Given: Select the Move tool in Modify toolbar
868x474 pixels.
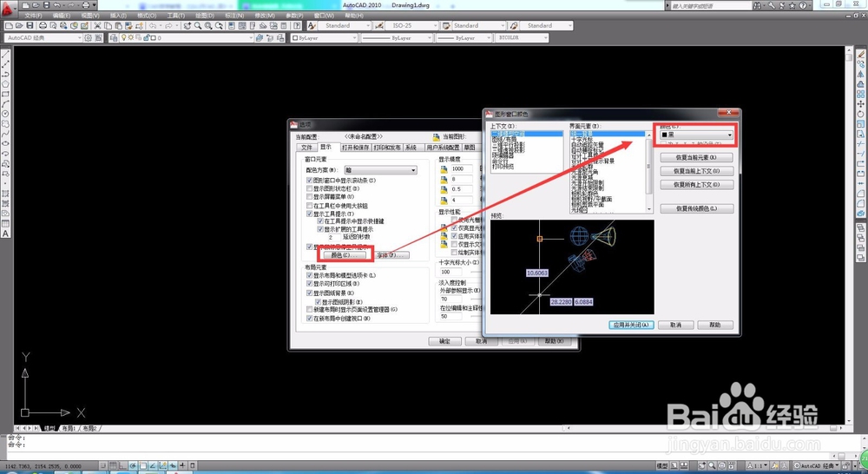Looking at the screenshot, I should 861,104.
